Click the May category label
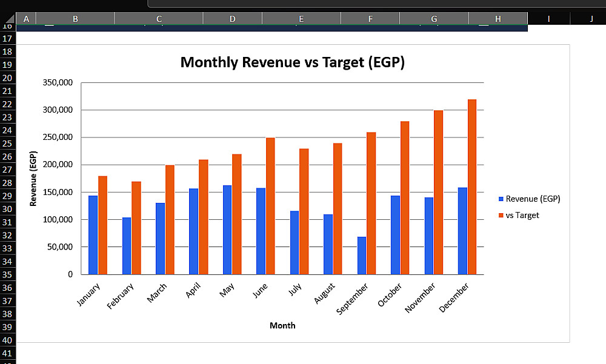Image resolution: width=606 pixels, height=364 pixels. coord(227,290)
